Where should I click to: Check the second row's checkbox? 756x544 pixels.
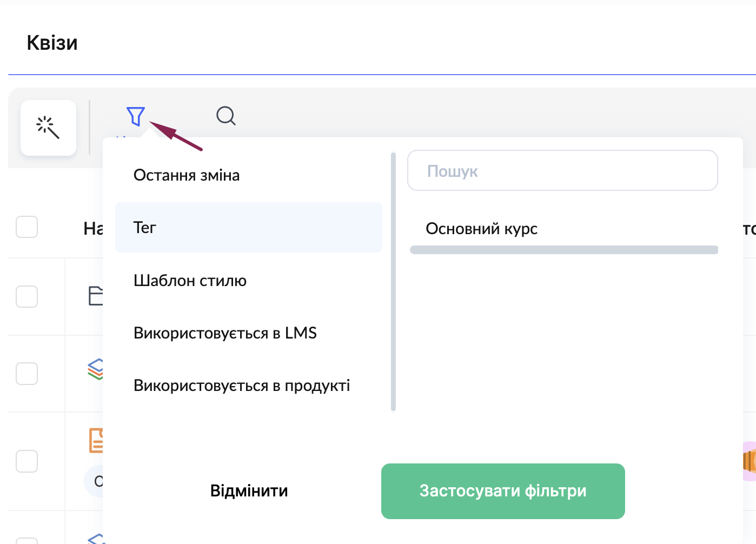[26, 374]
